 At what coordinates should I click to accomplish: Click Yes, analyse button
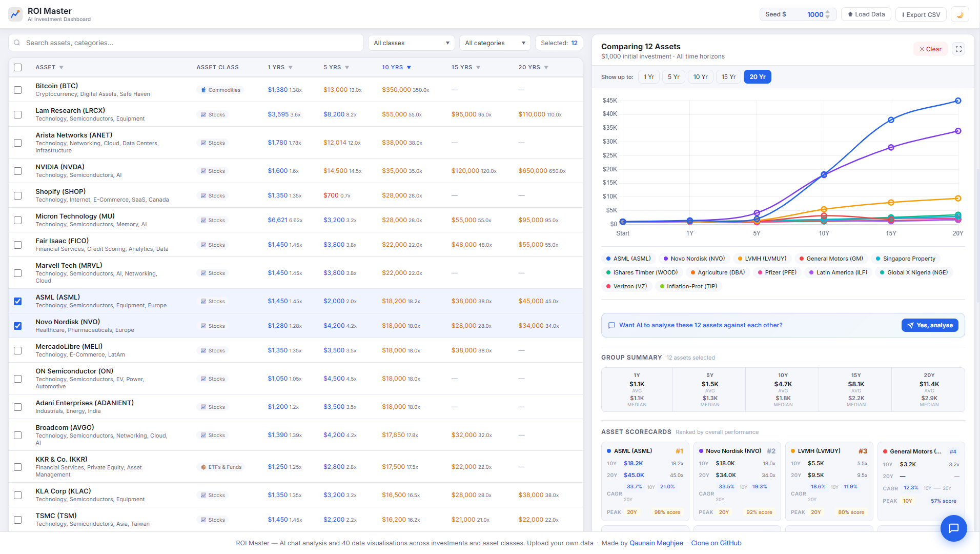point(930,326)
